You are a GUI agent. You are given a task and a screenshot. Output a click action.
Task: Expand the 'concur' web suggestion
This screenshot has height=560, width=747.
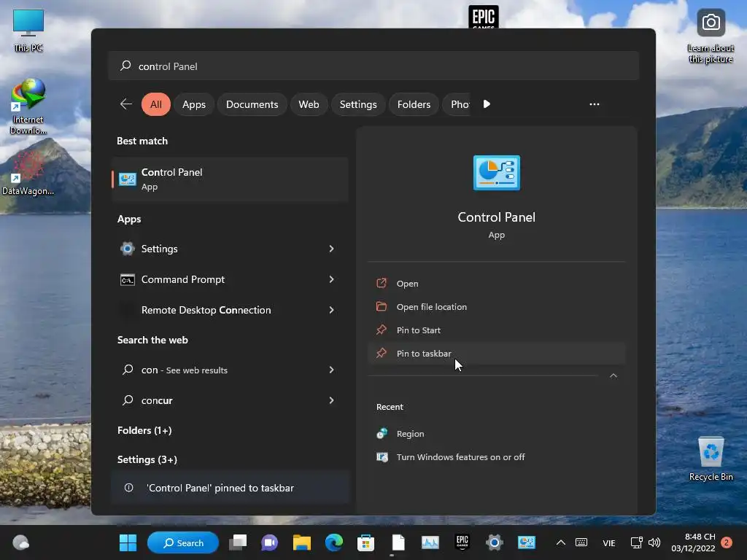(x=332, y=400)
